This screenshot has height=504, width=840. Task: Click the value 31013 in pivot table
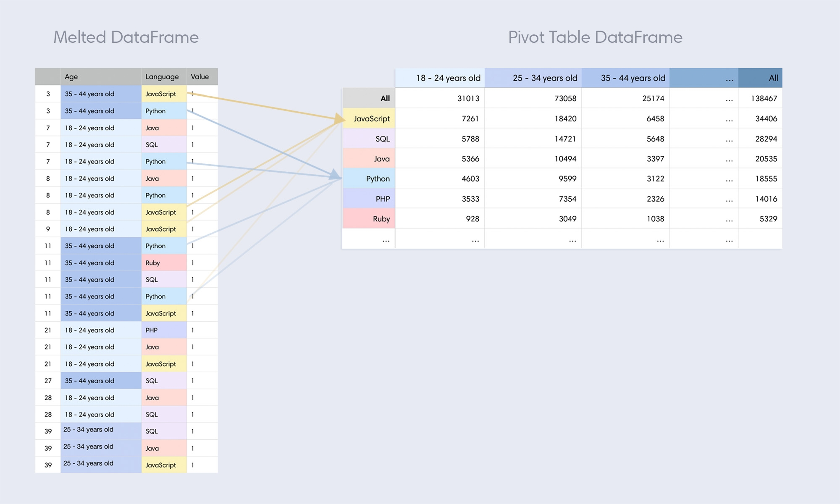[x=468, y=98]
